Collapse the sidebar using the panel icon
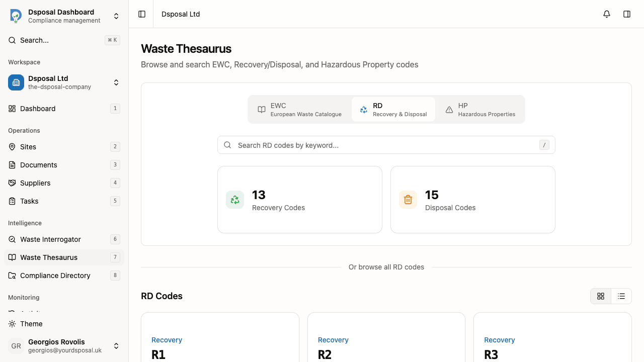This screenshot has height=362, width=644. pyautogui.click(x=141, y=14)
